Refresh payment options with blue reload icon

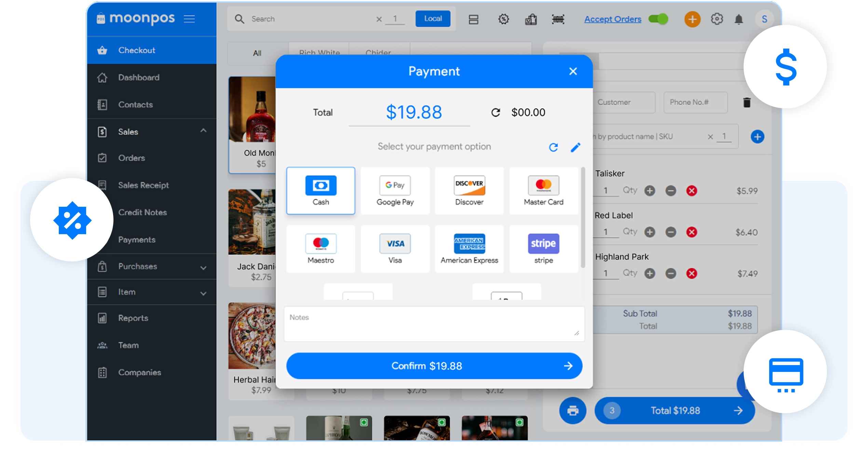pyautogui.click(x=554, y=147)
